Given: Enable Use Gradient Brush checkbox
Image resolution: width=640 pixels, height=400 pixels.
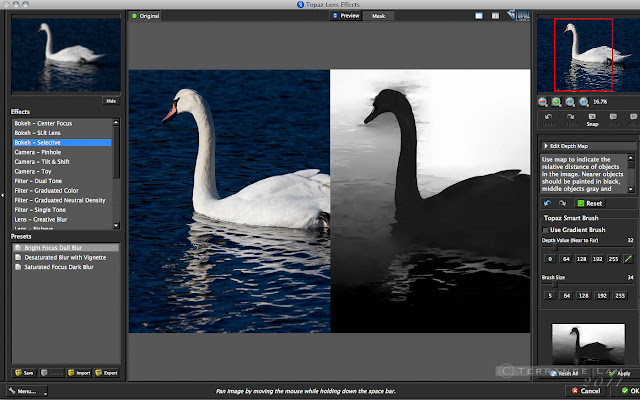Looking at the screenshot, I should tap(545, 230).
